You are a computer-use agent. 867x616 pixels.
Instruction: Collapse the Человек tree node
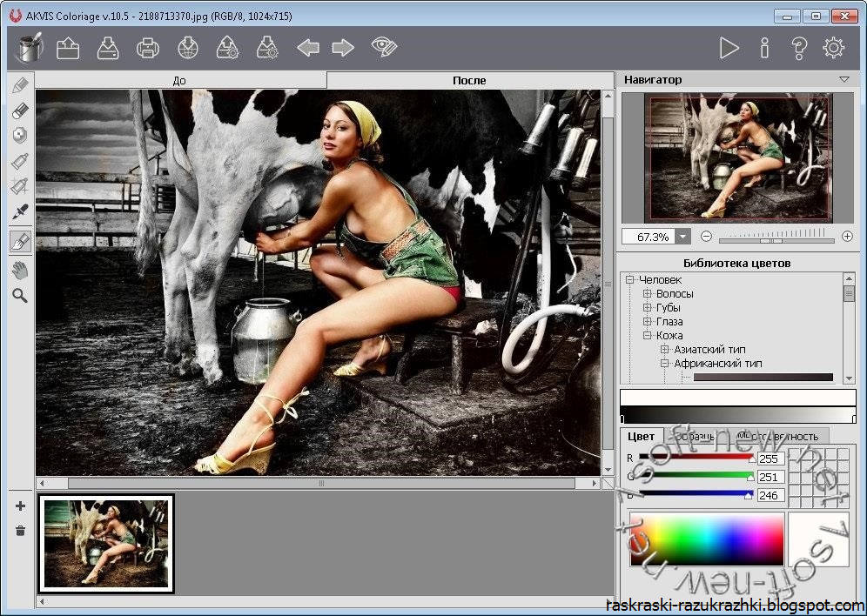[629, 279]
